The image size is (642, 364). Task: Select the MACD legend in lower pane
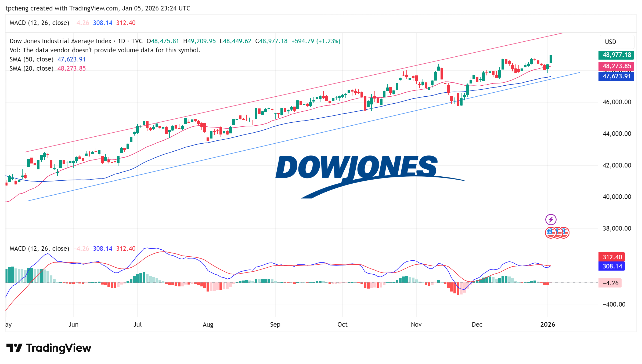click(x=39, y=249)
